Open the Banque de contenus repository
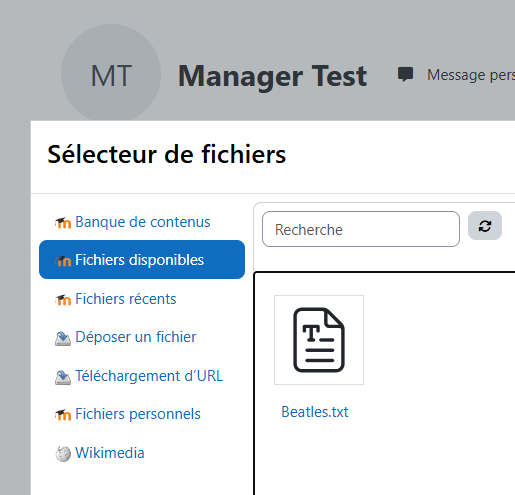 pyautogui.click(x=142, y=222)
